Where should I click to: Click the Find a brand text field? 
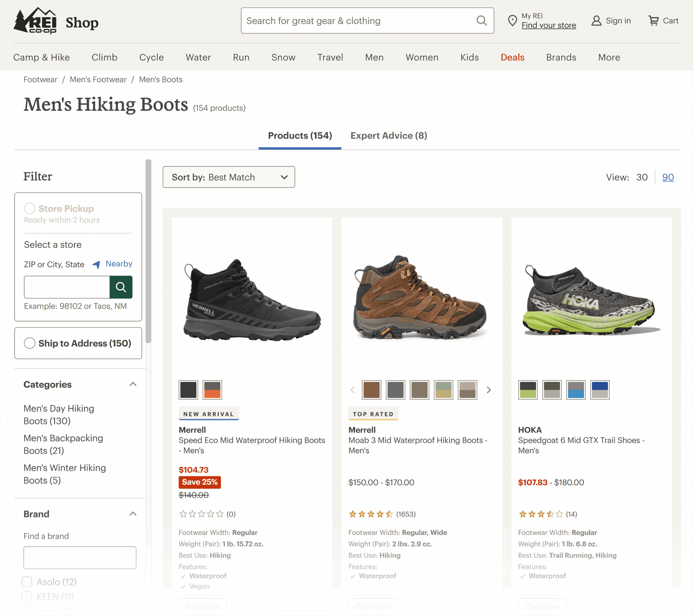(x=80, y=557)
